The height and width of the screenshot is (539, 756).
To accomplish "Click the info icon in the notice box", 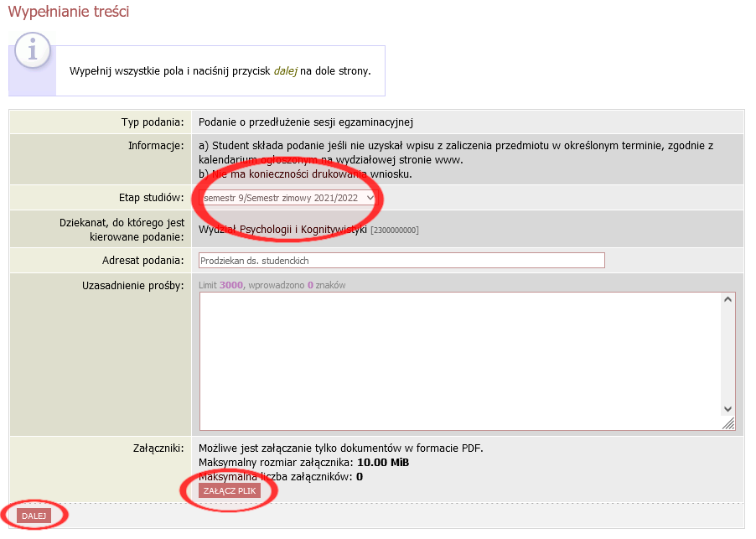I will tap(33, 51).
